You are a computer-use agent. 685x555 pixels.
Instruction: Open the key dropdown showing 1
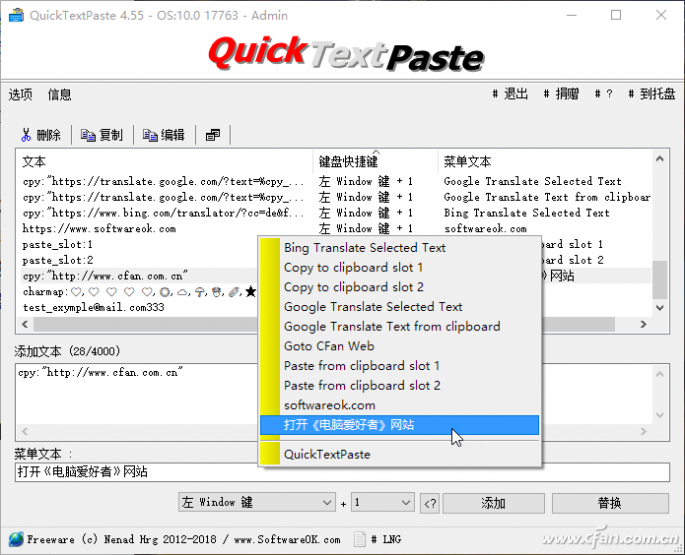coord(383,503)
